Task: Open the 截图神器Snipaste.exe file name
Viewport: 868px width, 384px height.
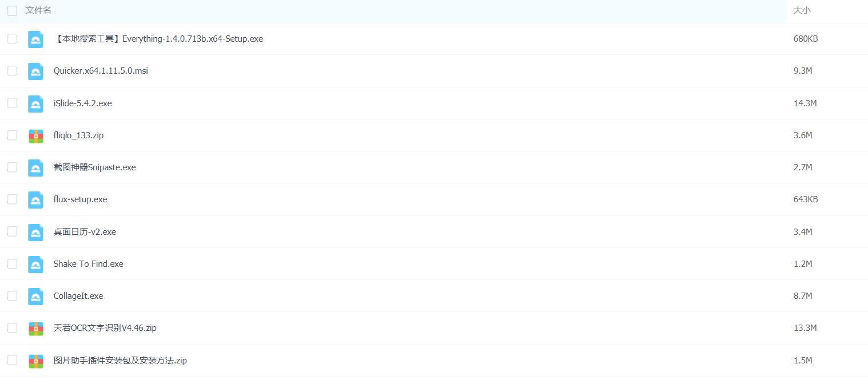Action: (95, 167)
